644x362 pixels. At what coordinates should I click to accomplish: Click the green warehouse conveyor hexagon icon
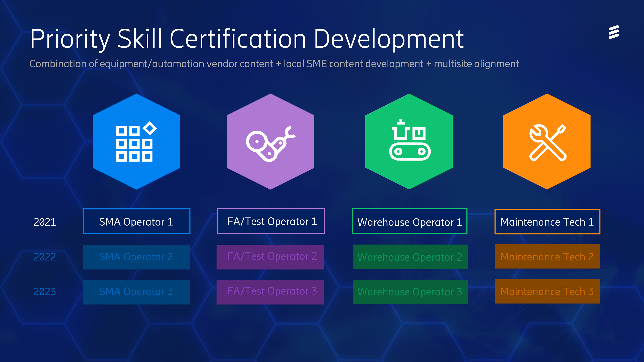[409, 141]
